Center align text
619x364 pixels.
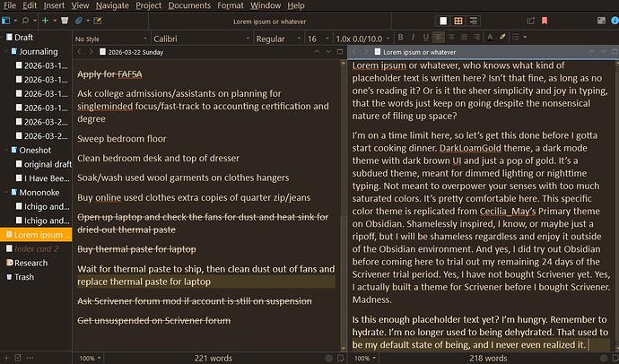click(451, 38)
